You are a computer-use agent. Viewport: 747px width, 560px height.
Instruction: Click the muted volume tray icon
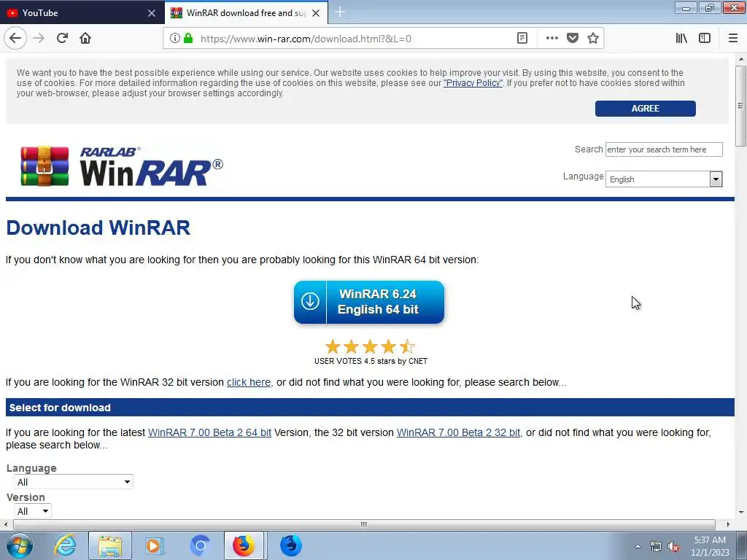[673, 546]
